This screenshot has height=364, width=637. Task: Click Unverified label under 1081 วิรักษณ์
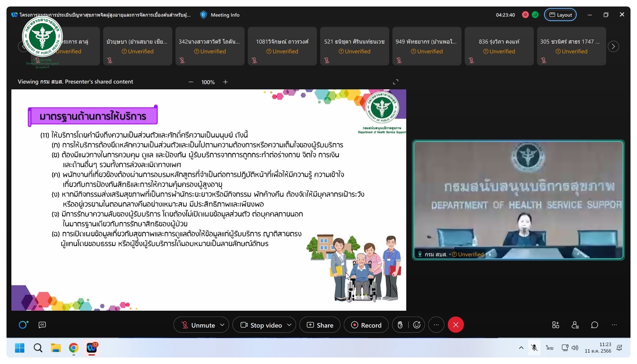coord(282,51)
